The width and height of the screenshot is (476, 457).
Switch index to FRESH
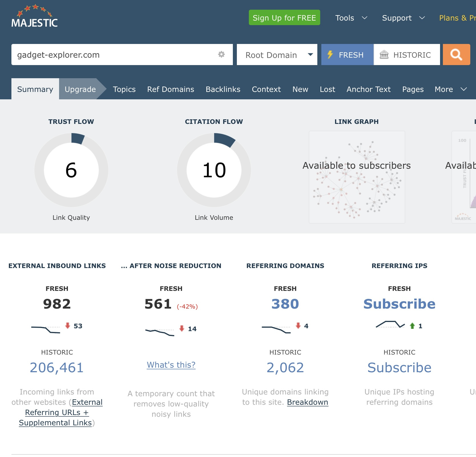(x=347, y=55)
